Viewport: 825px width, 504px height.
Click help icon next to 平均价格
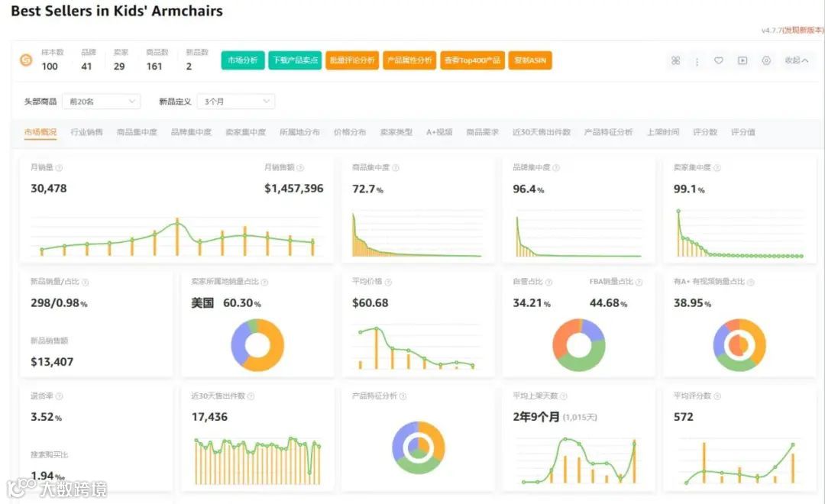point(388,283)
